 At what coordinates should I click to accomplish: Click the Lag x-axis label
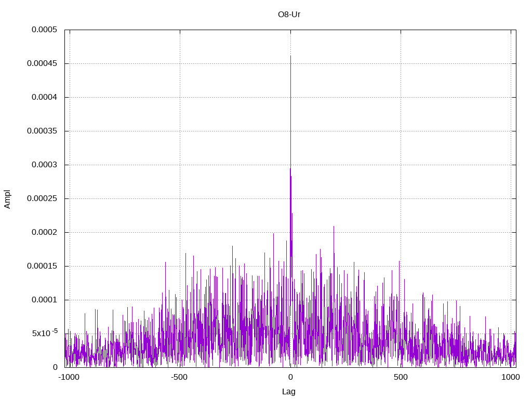(x=289, y=392)
